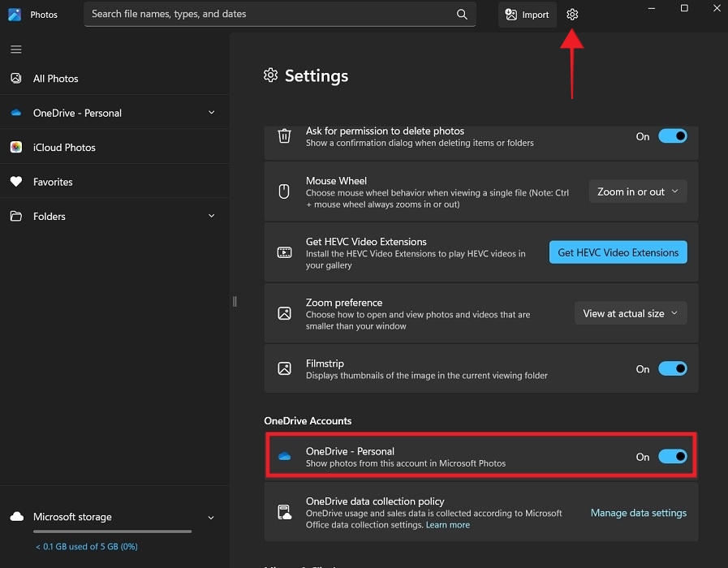The image size is (728, 568).
Task: Click the Microsoft storage usage bar
Action: point(111,531)
